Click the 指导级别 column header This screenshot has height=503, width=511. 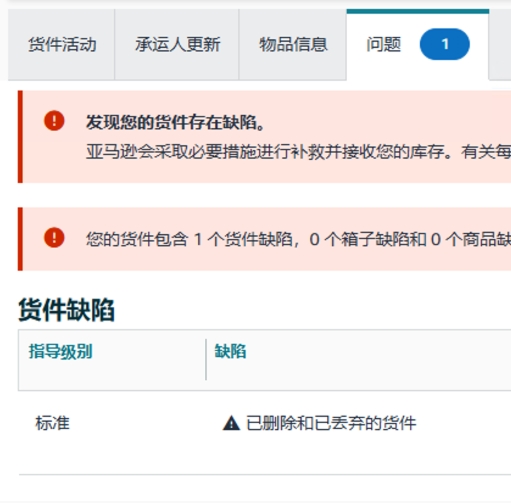pos(60,351)
